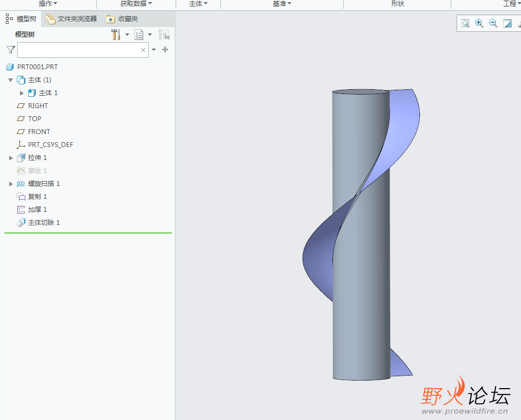Click the 形状 ribbon group label

tap(397, 4)
